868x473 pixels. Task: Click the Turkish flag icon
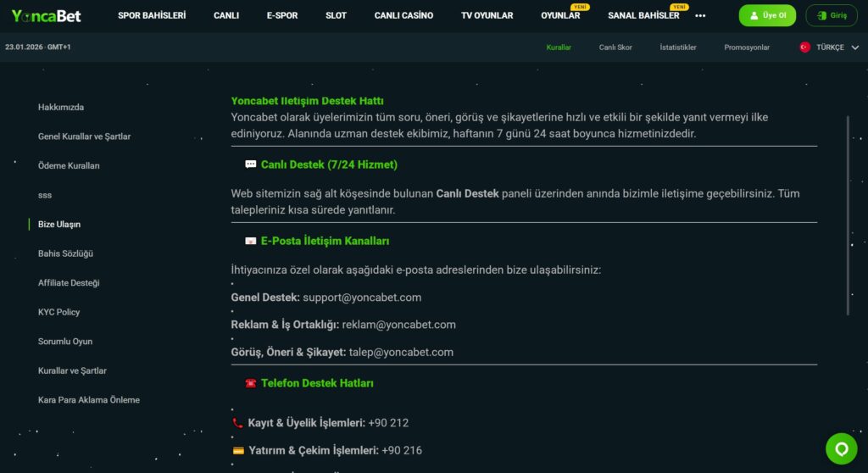tap(804, 47)
